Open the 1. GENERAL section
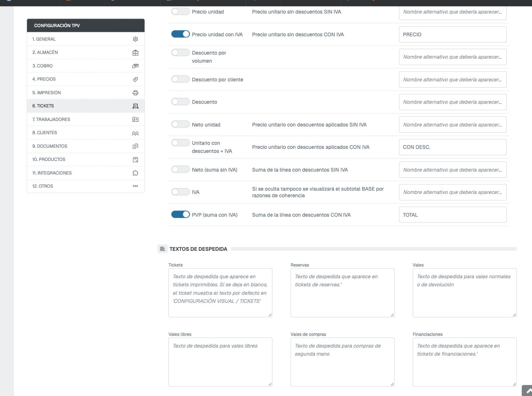The height and width of the screenshot is (396, 532). click(x=86, y=39)
